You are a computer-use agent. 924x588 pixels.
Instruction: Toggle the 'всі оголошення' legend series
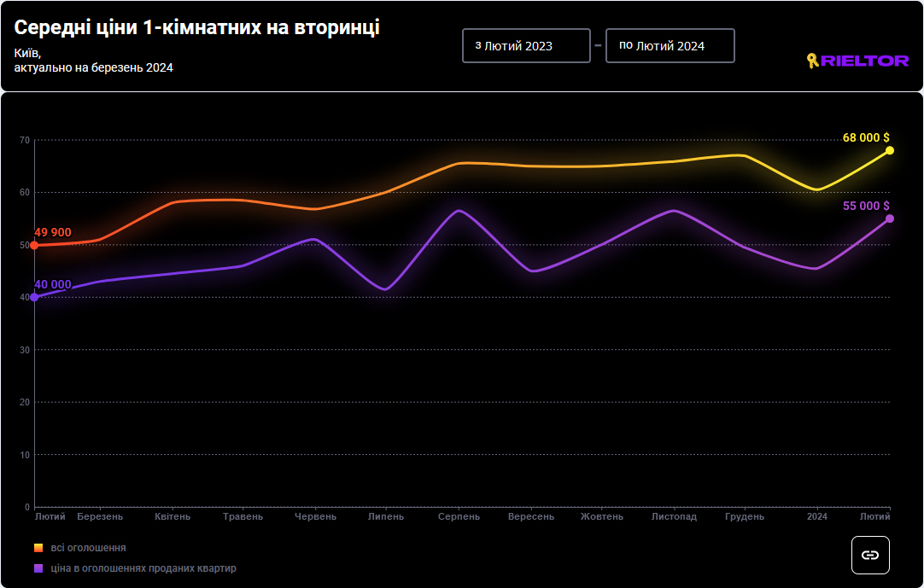88,548
